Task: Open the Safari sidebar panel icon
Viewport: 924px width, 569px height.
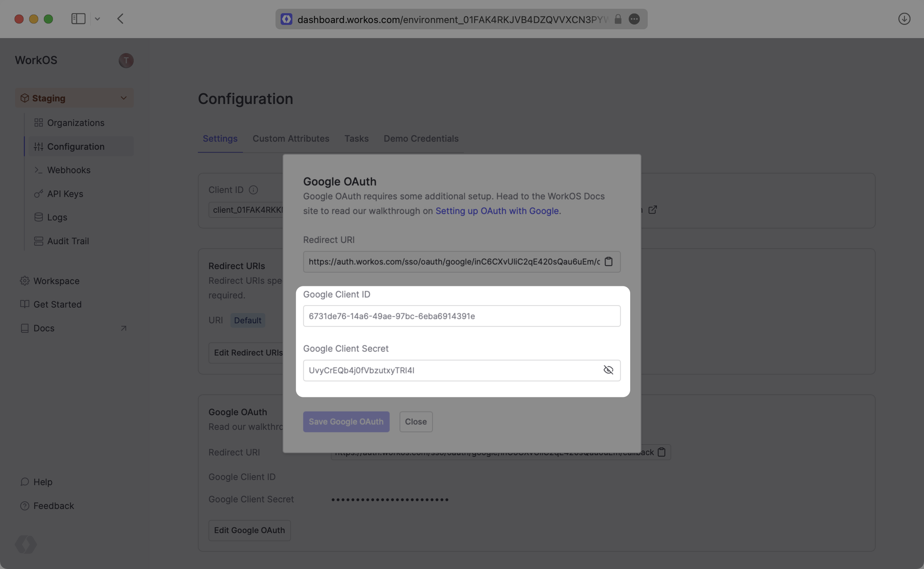Action: tap(78, 19)
